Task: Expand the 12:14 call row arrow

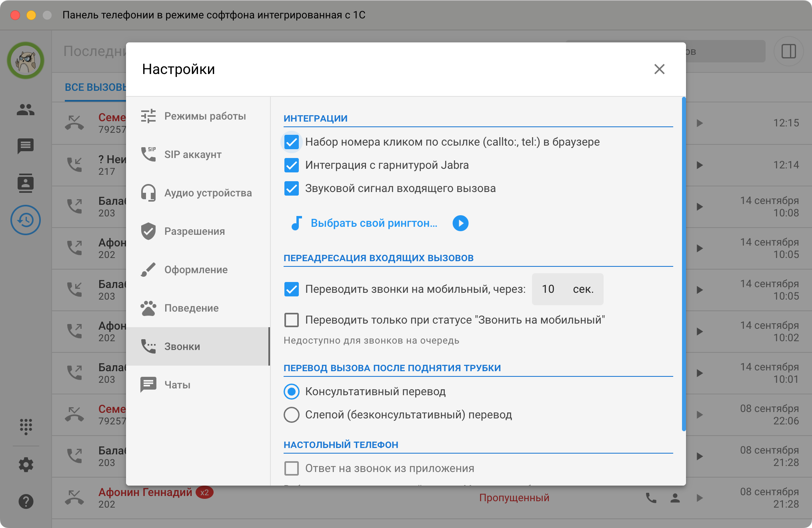Action: click(700, 165)
